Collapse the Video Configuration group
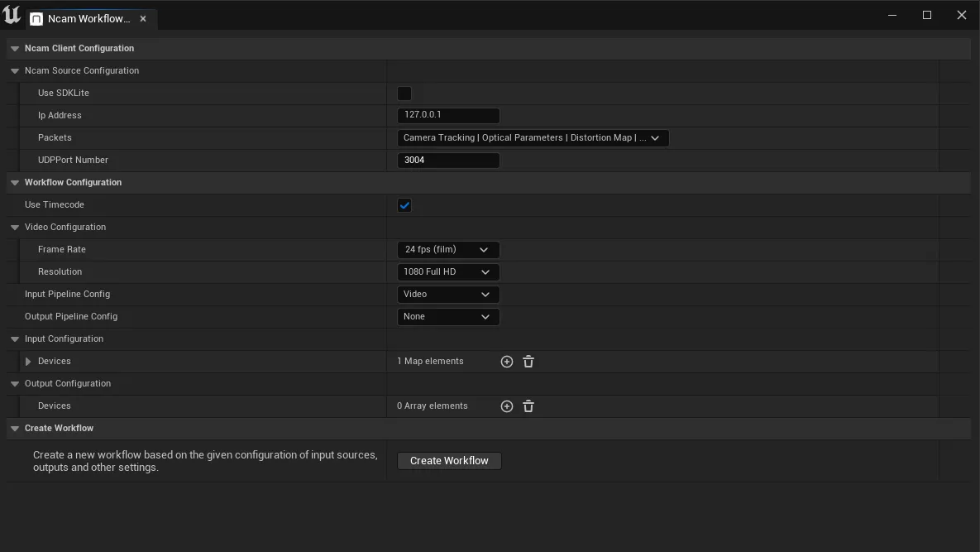Image resolution: width=980 pixels, height=552 pixels. [x=15, y=228]
